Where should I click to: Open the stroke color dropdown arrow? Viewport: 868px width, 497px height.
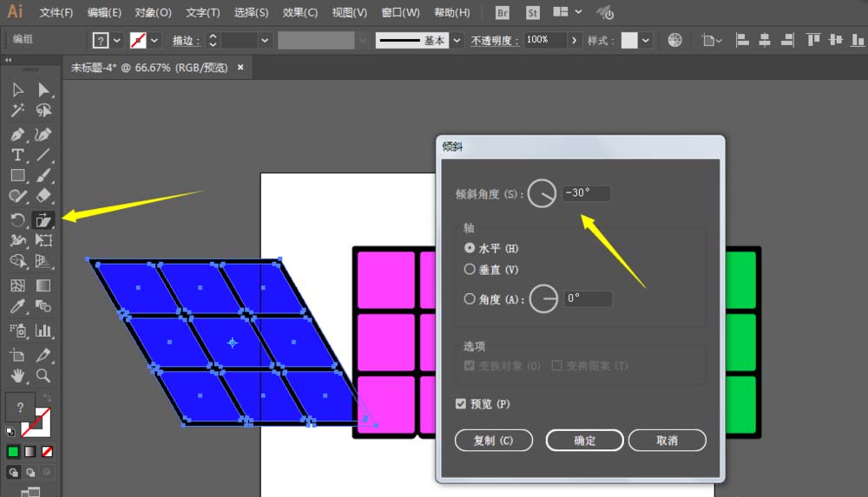tap(155, 41)
